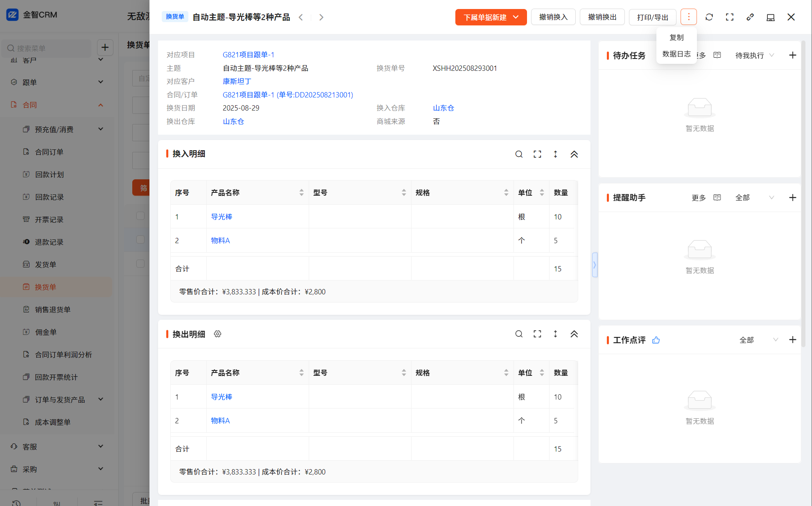Sort 换出明细 by 型号
Image resolution: width=812 pixels, height=506 pixels.
pyautogui.click(x=404, y=373)
